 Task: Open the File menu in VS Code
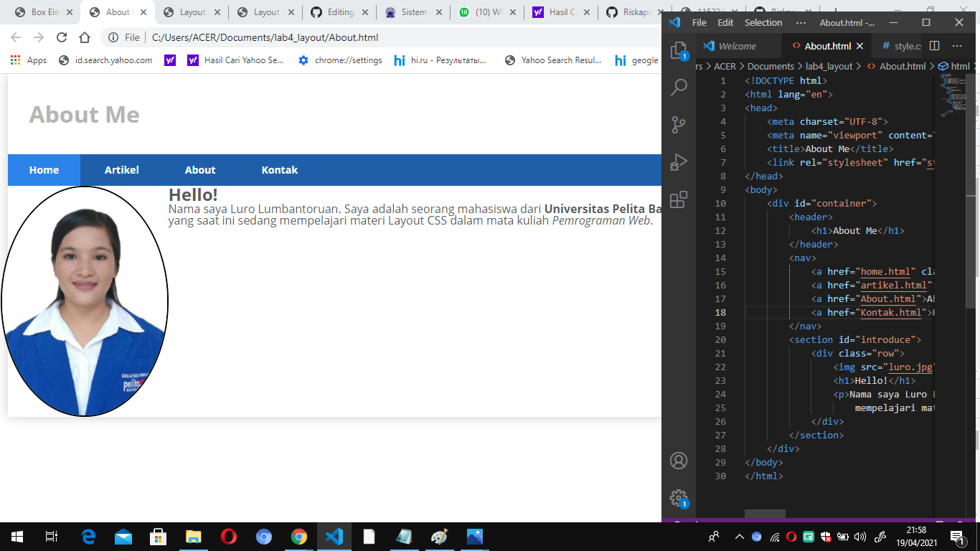point(699,22)
